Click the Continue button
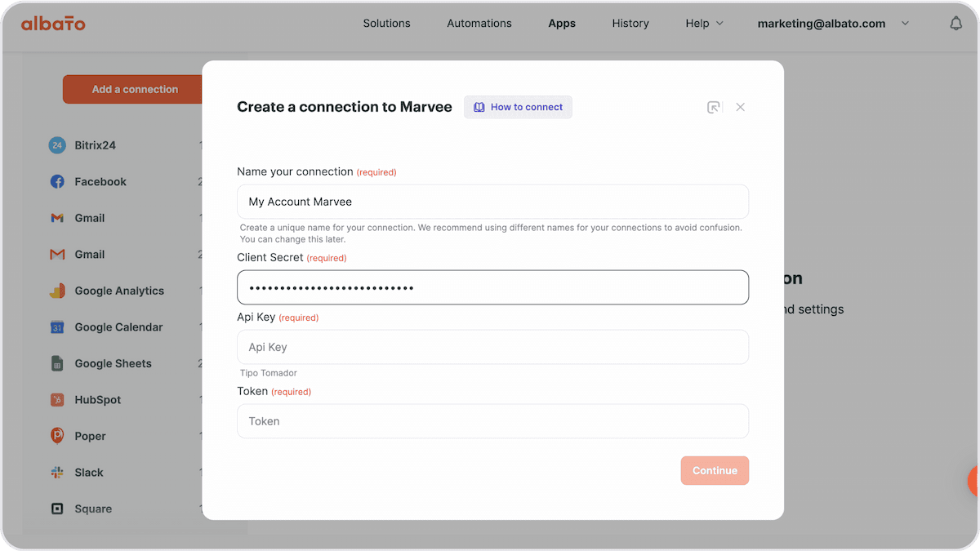 point(715,470)
